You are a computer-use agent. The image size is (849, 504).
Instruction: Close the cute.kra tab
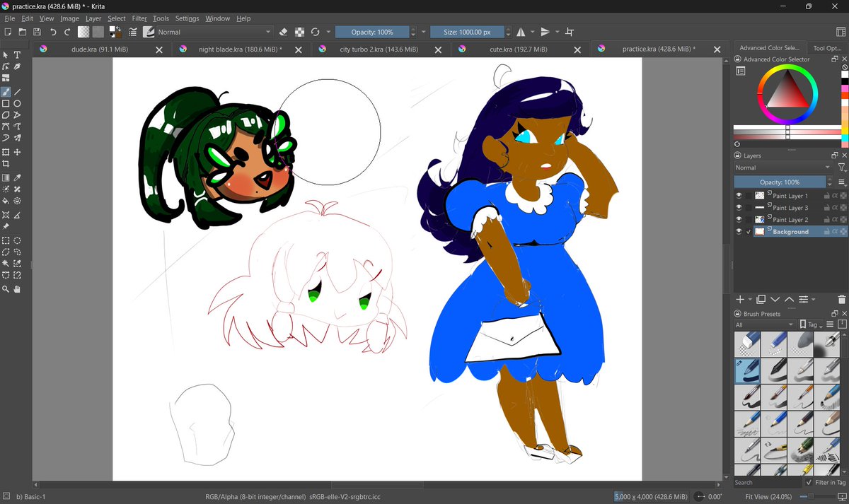[x=578, y=49]
